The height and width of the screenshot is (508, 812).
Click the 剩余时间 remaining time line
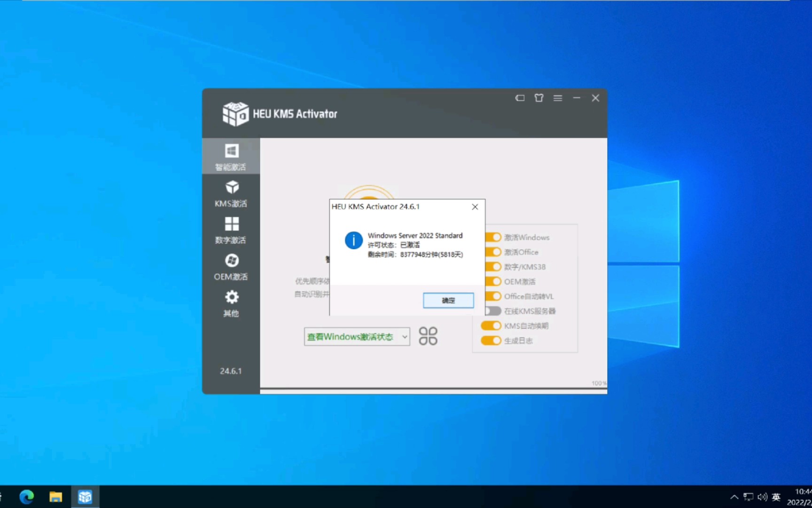pos(415,254)
